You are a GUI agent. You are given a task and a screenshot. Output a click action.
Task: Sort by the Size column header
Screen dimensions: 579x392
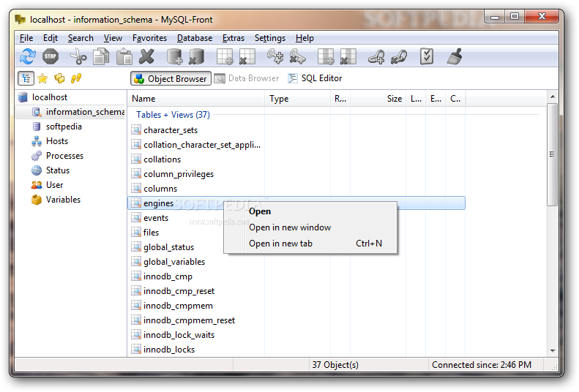point(378,99)
